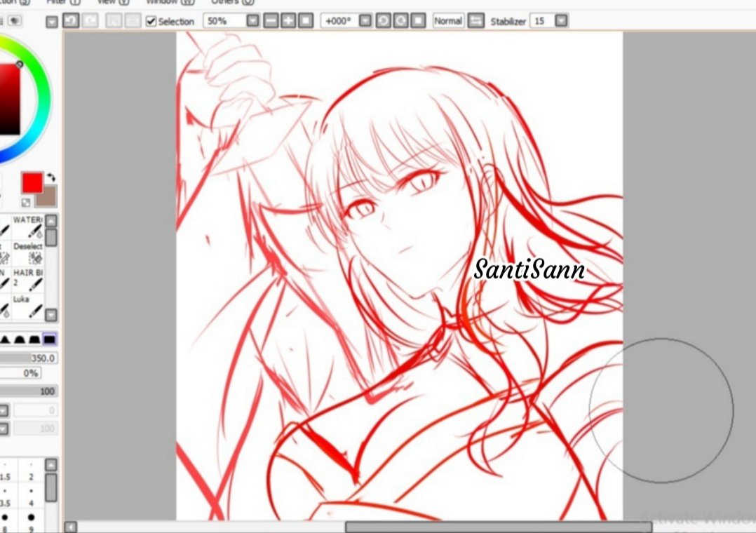Flip canvas horizontally button next to Normal

(x=476, y=21)
